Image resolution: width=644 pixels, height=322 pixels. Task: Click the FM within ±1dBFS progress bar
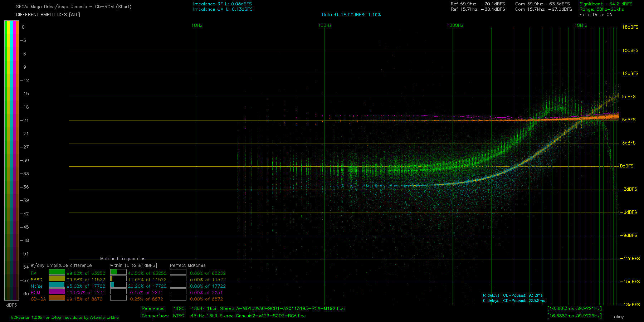(x=118, y=272)
